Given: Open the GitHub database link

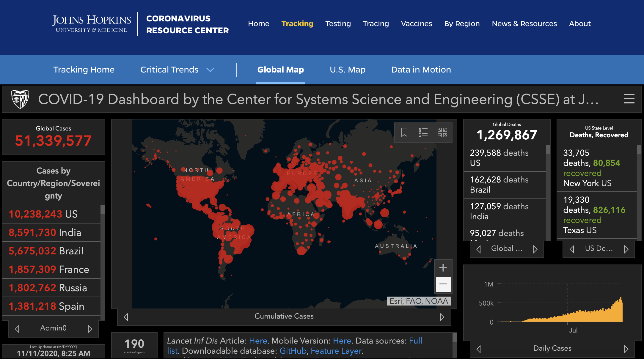Looking at the screenshot, I should point(293,351).
